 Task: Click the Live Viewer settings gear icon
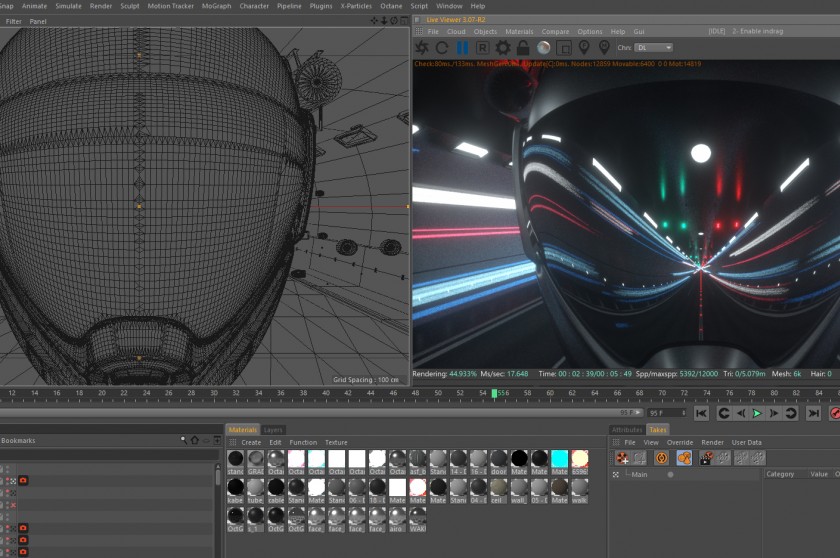tap(502, 48)
